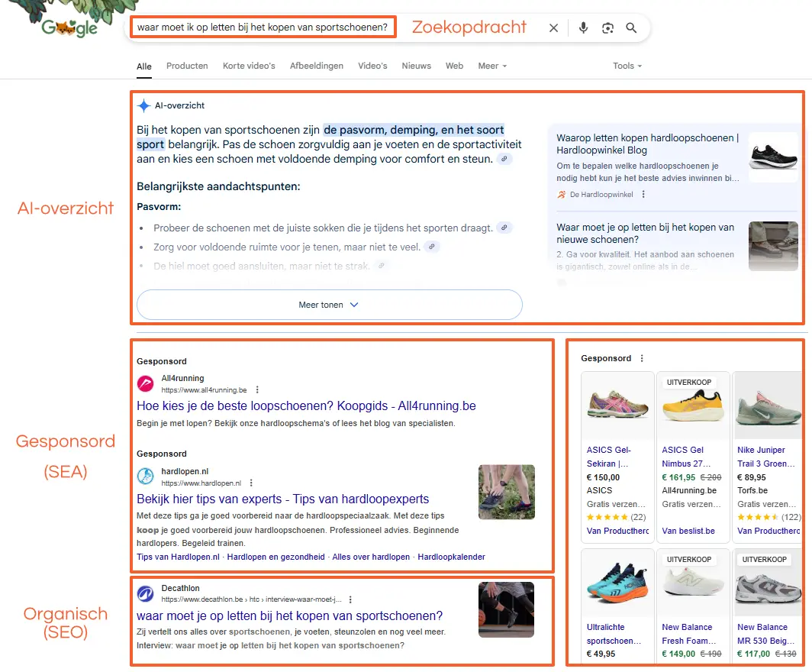Switch to the Producten tab

187,66
